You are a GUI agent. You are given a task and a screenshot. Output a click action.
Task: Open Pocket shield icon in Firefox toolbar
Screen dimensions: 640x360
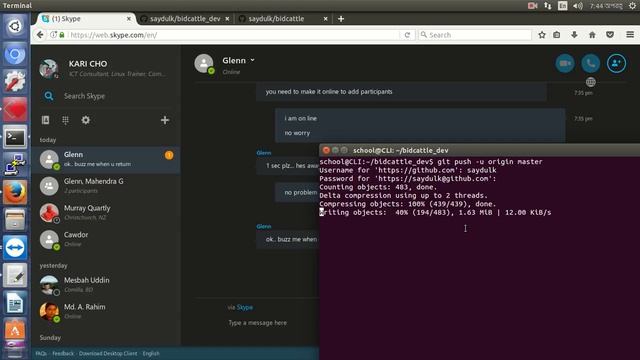click(610, 35)
